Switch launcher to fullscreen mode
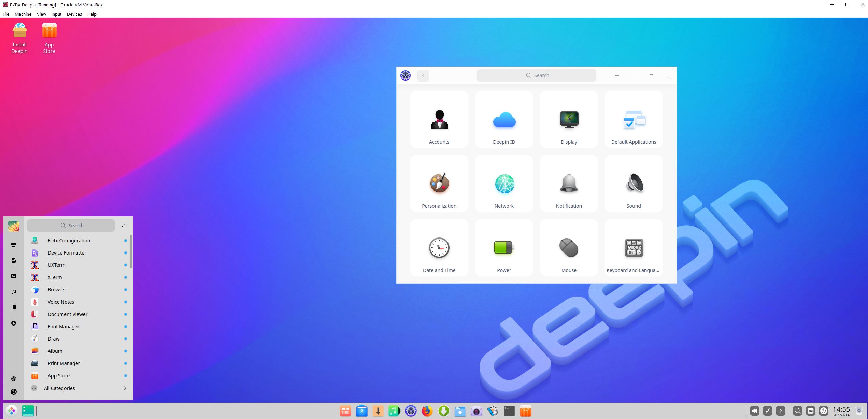This screenshot has height=419, width=868. 123,226
